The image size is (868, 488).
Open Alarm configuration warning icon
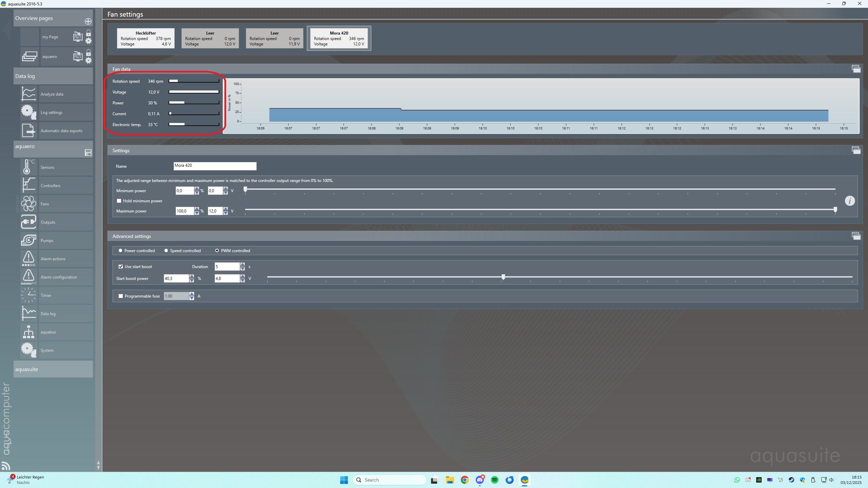[x=28, y=277]
